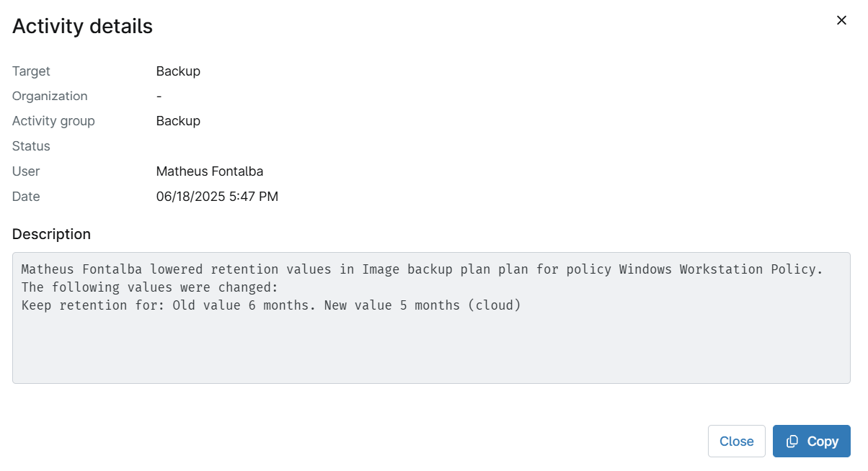868x471 pixels.
Task: Select the date value 06/18/2025 5:47 PM
Action: click(217, 196)
